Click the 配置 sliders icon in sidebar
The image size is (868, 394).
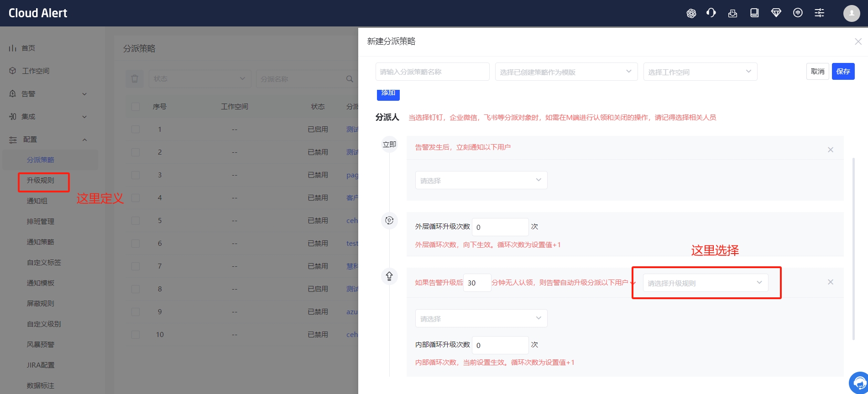[13, 140]
